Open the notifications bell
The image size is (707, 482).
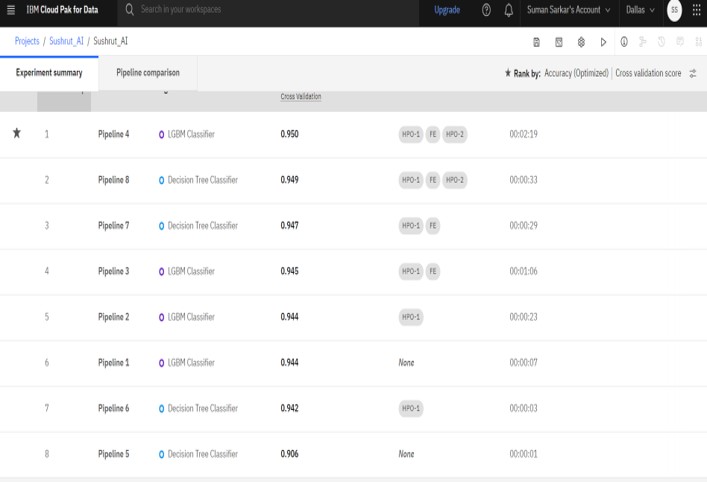tap(509, 10)
